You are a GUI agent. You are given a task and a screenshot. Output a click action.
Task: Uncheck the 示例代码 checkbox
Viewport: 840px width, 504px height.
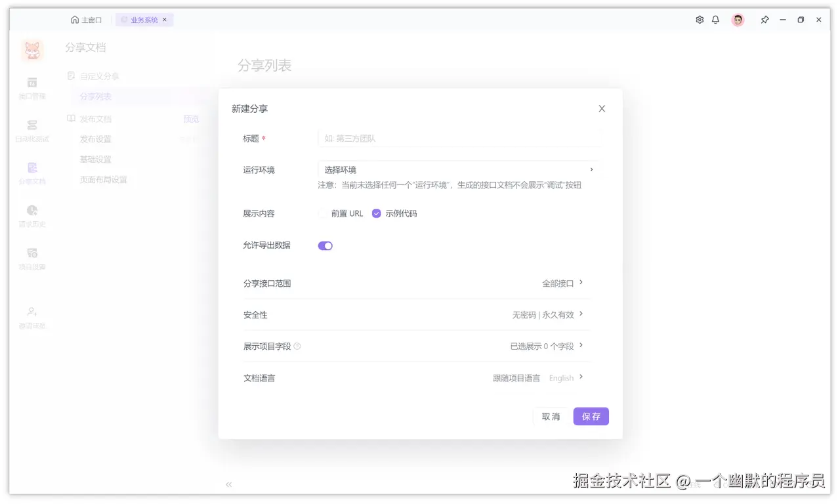376,213
